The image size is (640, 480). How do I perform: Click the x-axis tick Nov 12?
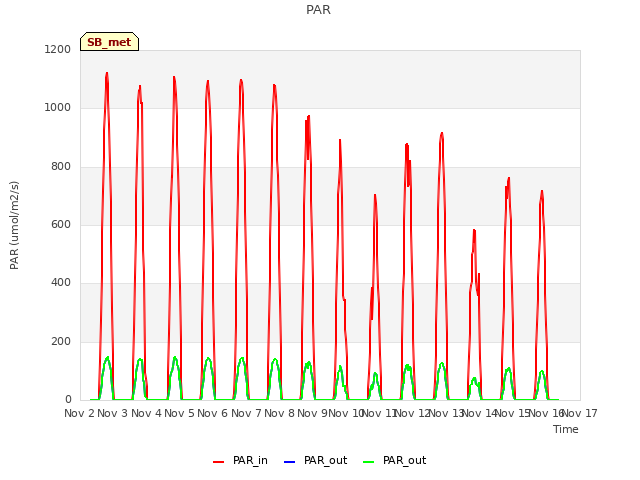coord(412,413)
